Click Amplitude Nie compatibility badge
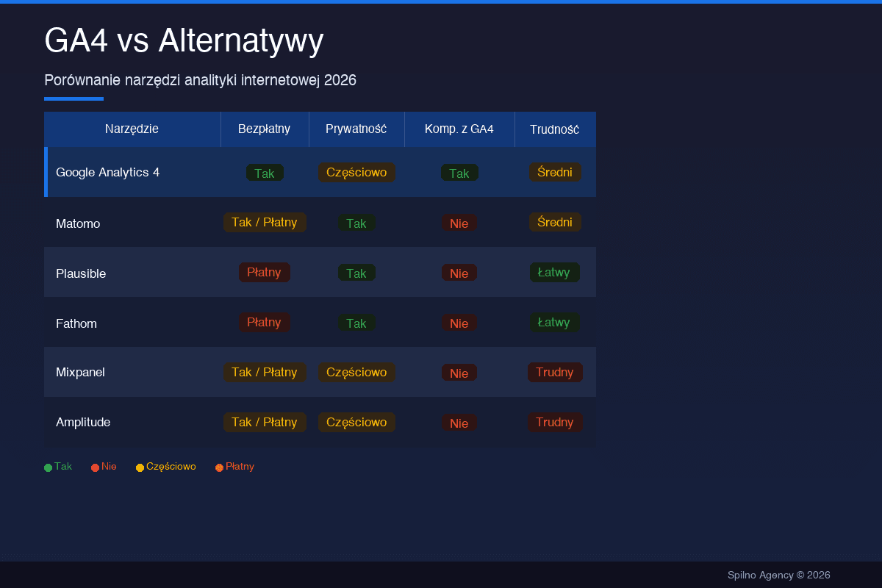The height and width of the screenshot is (588, 882). 459,423
